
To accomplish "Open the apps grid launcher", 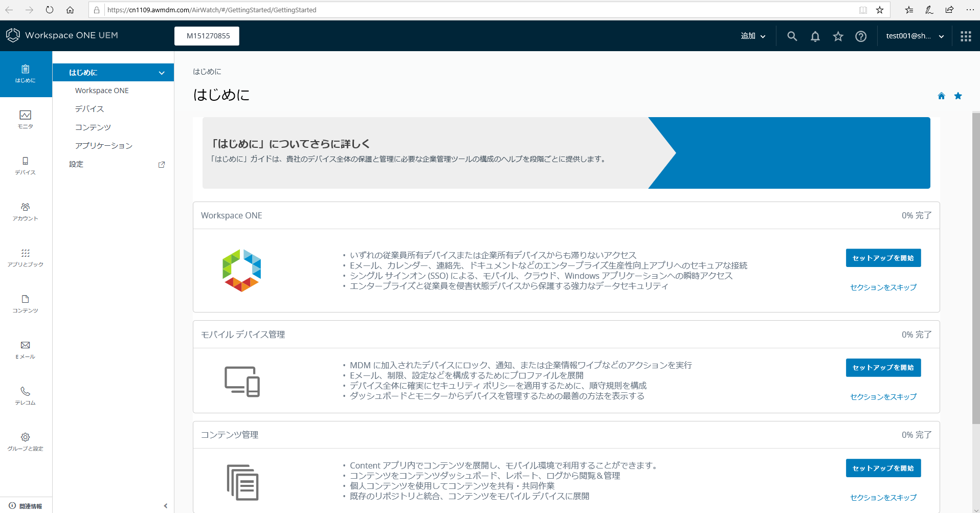I will 966,36.
